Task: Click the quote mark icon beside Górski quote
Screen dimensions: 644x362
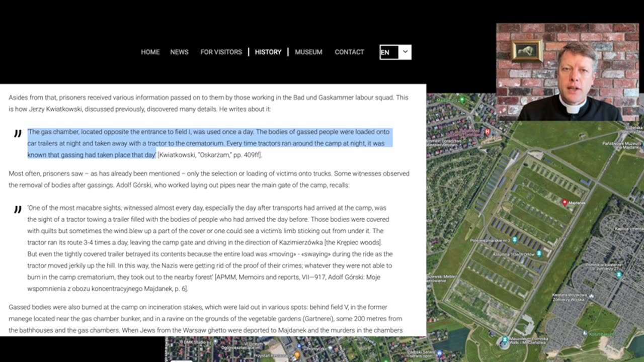Action: click(x=18, y=209)
